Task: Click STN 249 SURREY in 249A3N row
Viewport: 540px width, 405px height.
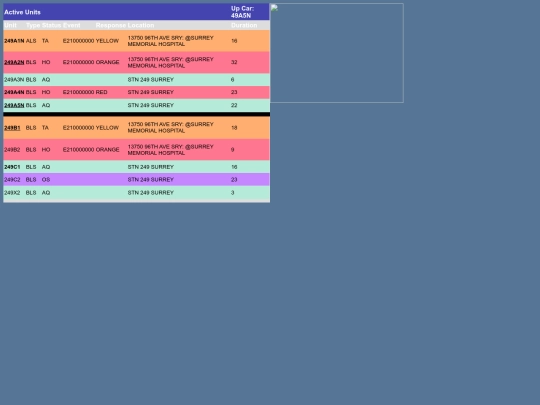Action: [150, 80]
